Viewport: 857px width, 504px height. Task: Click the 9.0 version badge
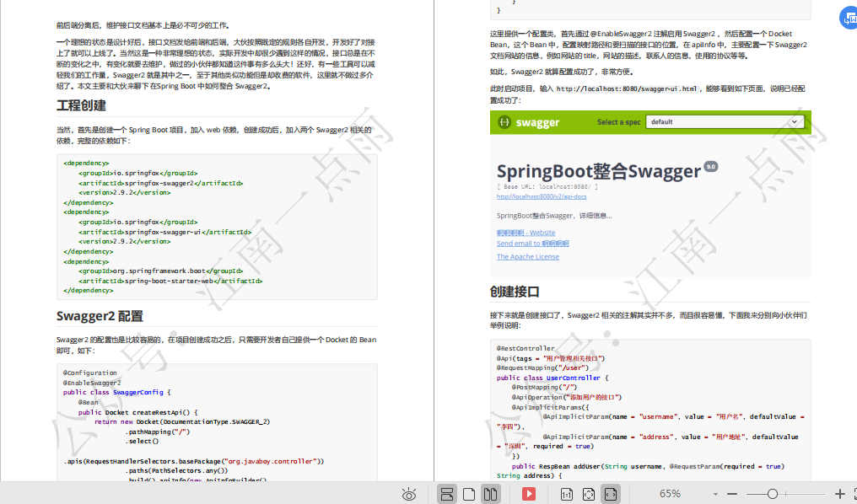(x=710, y=167)
